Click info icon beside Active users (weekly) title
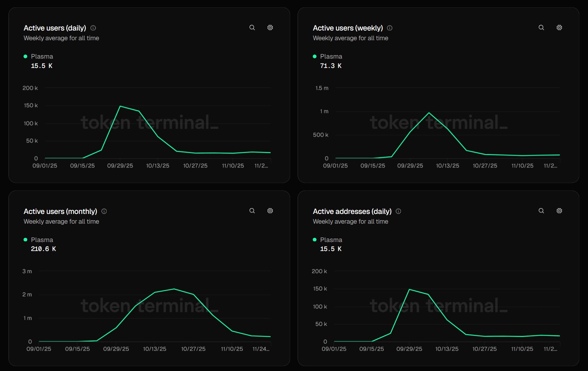Image resolution: width=588 pixels, height=371 pixels. click(390, 28)
